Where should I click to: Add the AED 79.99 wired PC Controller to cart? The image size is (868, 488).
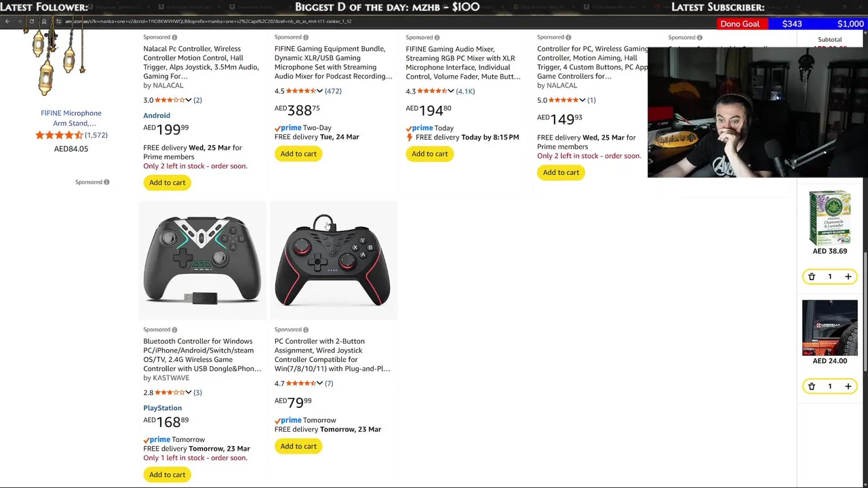pyautogui.click(x=298, y=446)
